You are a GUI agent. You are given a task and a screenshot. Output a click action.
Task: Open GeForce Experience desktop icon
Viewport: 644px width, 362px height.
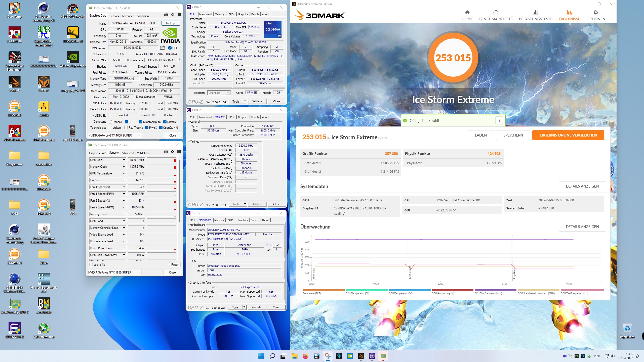73,60
